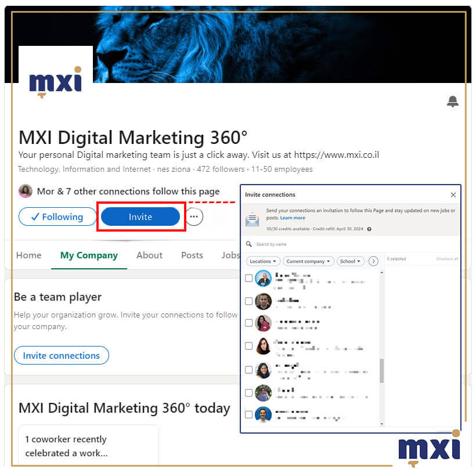Open the School filter dropdown

point(350,261)
